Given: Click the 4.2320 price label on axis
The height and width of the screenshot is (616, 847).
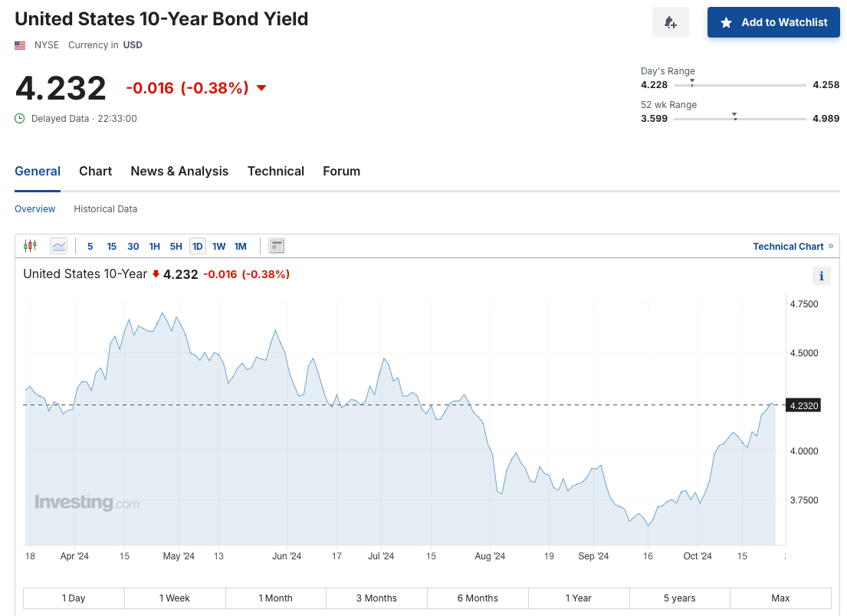Looking at the screenshot, I should click(x=804, y=405).
